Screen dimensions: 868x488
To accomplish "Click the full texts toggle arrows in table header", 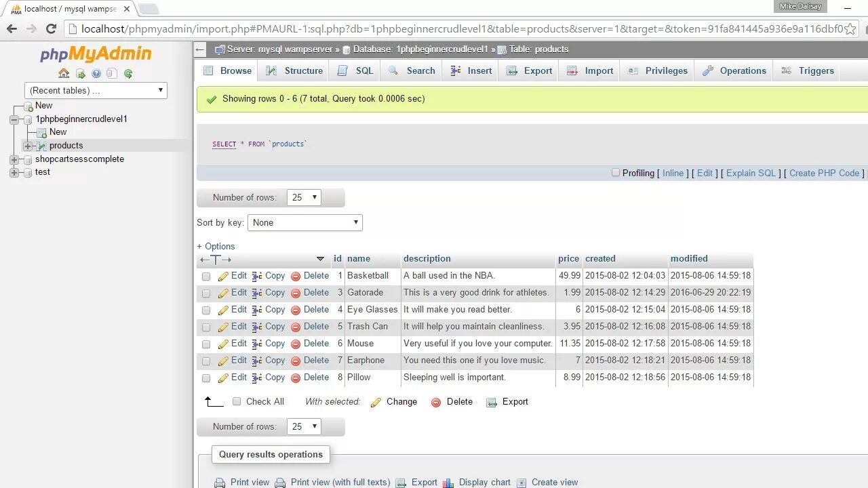I will point(216,260).
